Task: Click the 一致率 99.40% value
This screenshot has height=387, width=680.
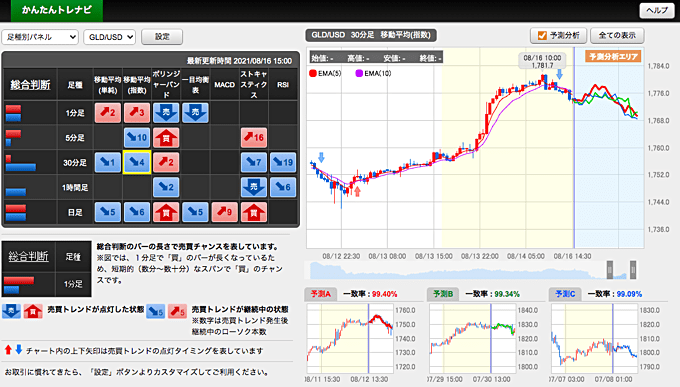Action: (384, 294)
